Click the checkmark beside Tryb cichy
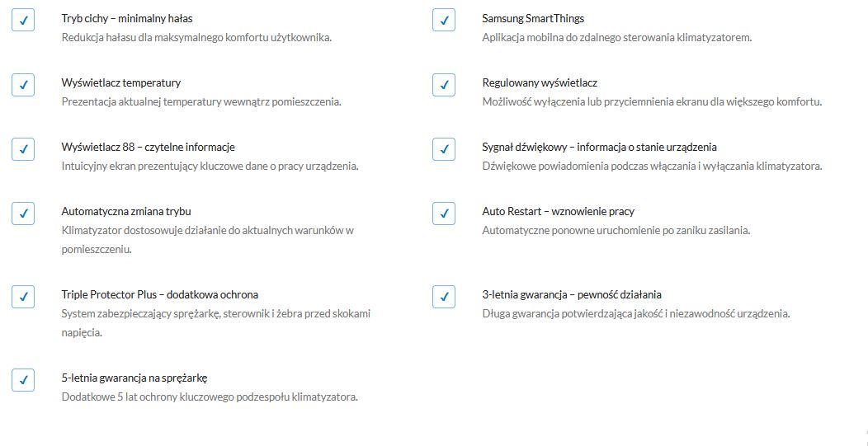 tap(23, 20)
